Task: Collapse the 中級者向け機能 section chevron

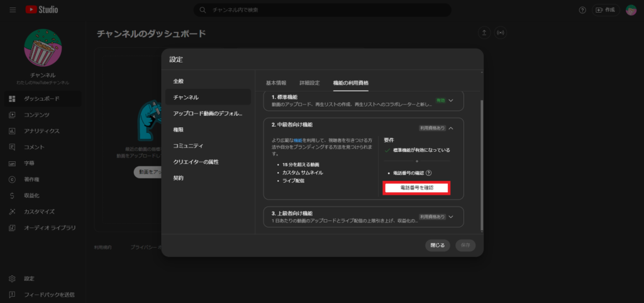Action: coord(451,128)
